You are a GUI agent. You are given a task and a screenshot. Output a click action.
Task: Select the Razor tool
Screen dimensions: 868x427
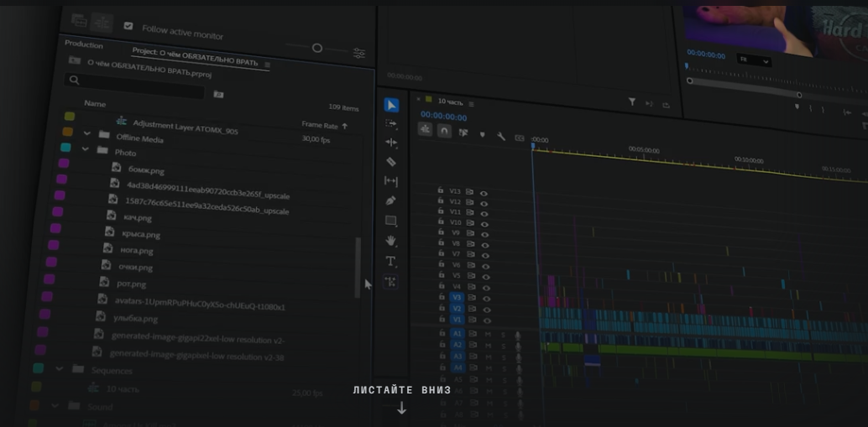click(391, 162)
